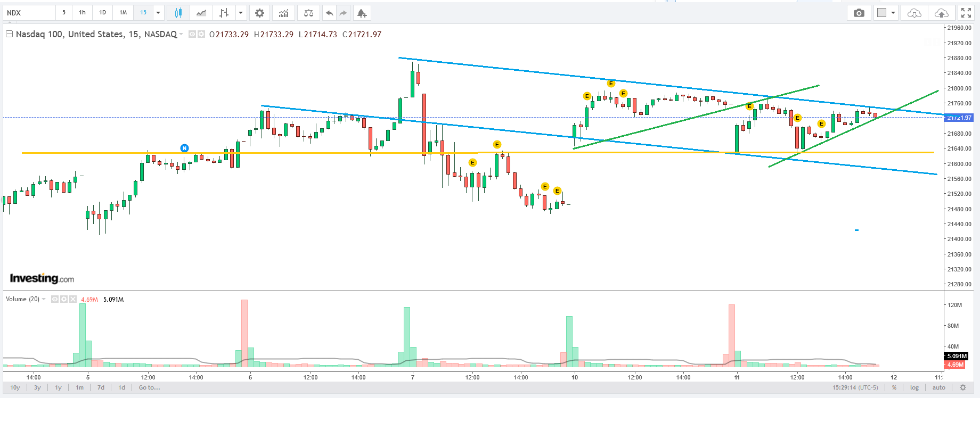The width and height of the screenshot is (980, 430).
Task: Add a price alert with bell icon
Action: (x=362, y=13)
